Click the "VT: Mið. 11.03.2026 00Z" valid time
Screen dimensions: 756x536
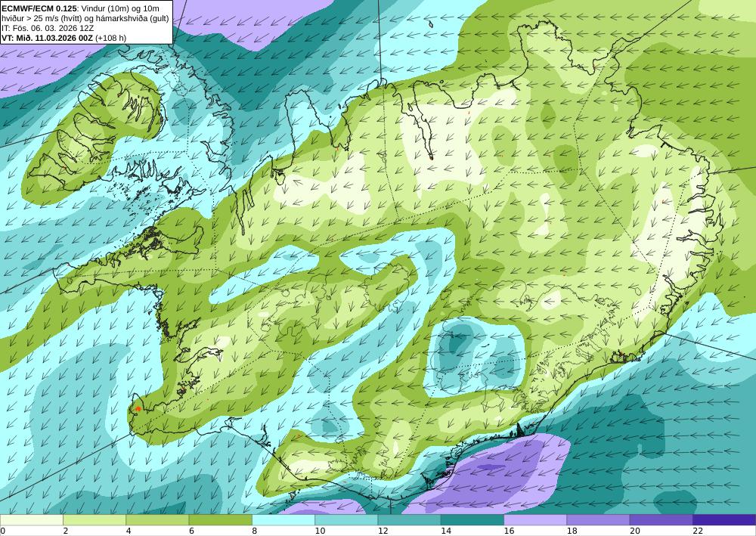[x=47, y=38]
